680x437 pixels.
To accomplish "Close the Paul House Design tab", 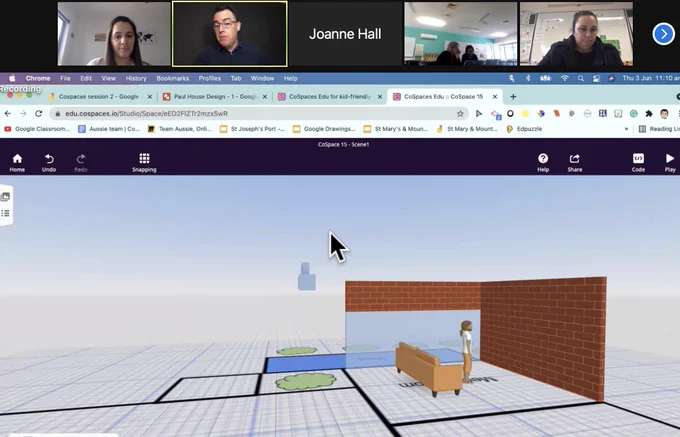I will (265, 97).
